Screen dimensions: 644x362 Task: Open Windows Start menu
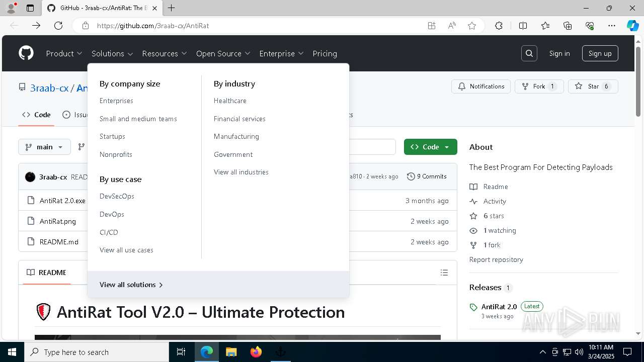[12, 352]
